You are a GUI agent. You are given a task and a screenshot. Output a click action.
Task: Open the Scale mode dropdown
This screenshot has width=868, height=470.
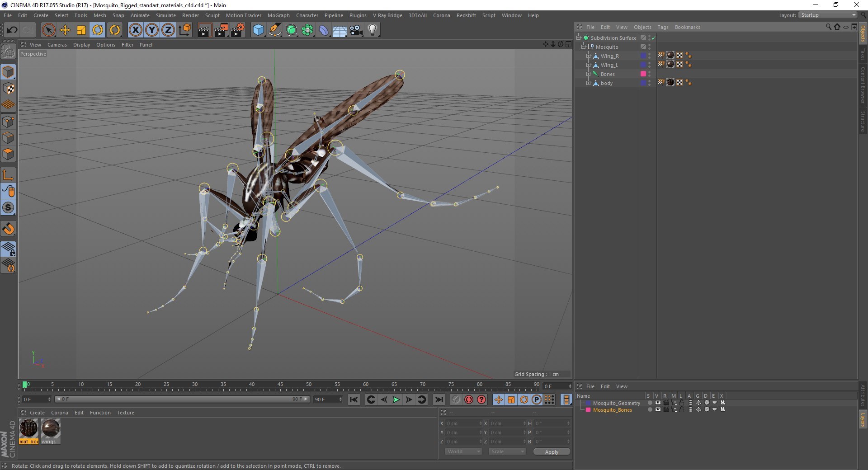pyautogui.click(x=507, y=451)
